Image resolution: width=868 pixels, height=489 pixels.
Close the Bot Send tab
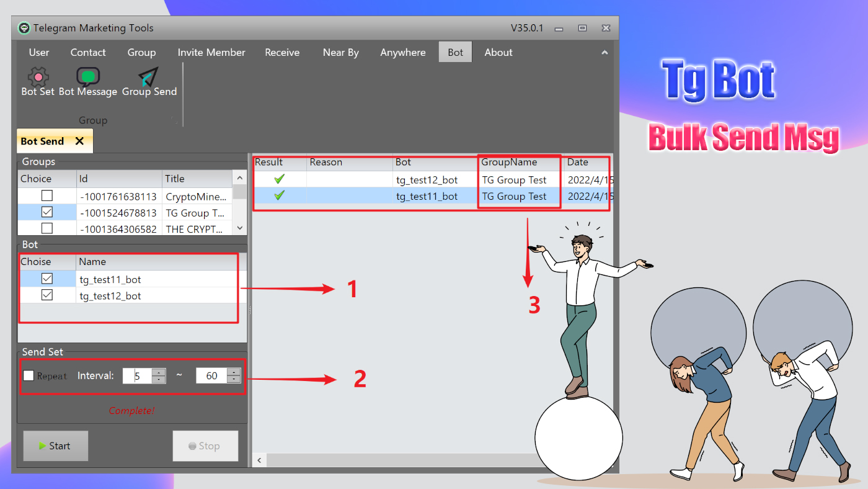click(79, 141)
